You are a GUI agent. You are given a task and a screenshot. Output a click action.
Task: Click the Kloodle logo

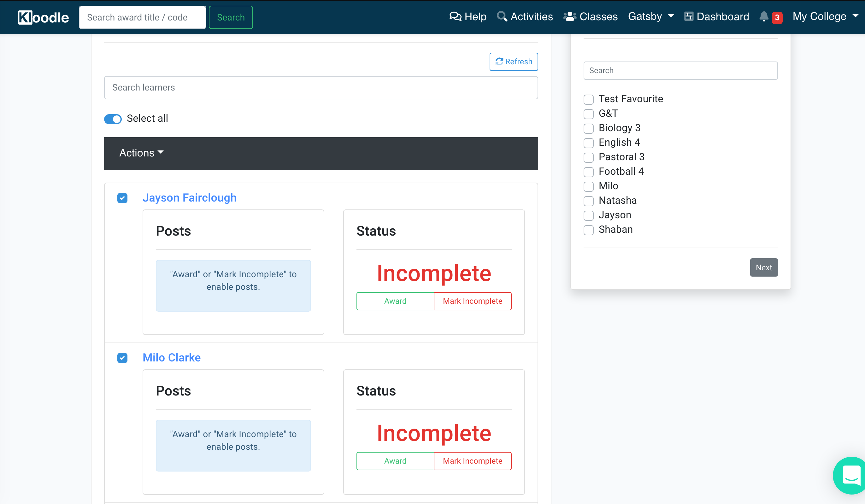[43, 17]
